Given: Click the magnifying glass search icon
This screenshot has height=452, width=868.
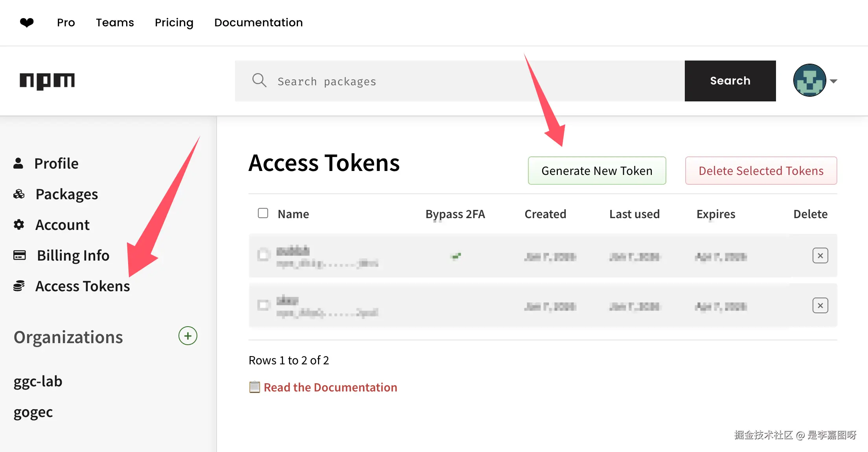Looking at the screenshot, I should tap(259, 81).
